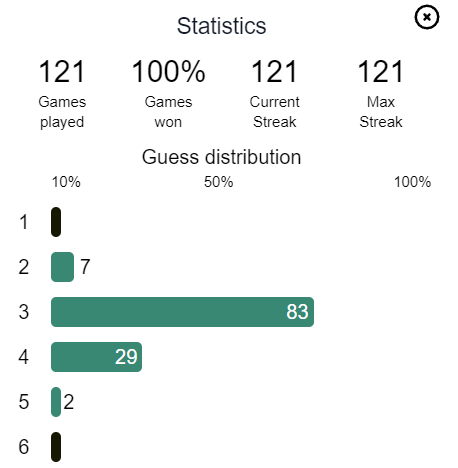
Task: Click the Statistics title
Action: 221,26
